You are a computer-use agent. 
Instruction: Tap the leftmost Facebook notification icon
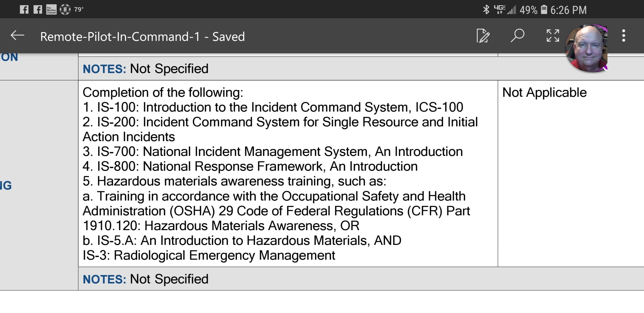point(24,10)
